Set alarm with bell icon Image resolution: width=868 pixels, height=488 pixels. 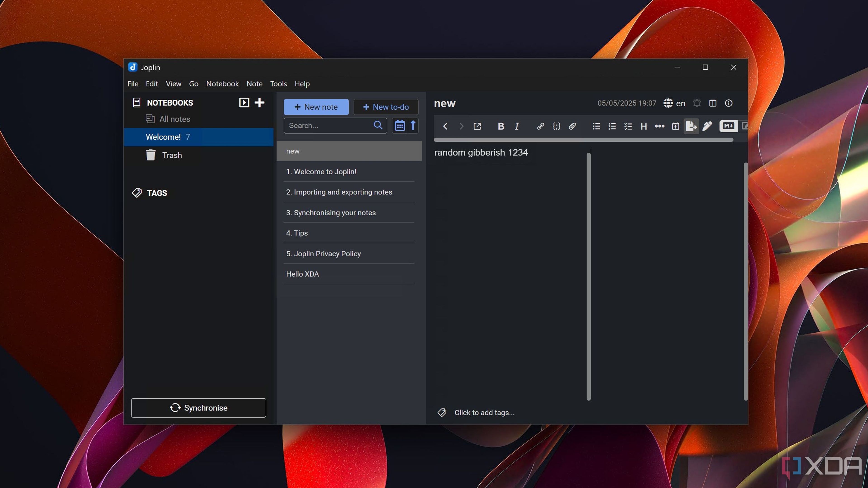[x=697, y=103]
